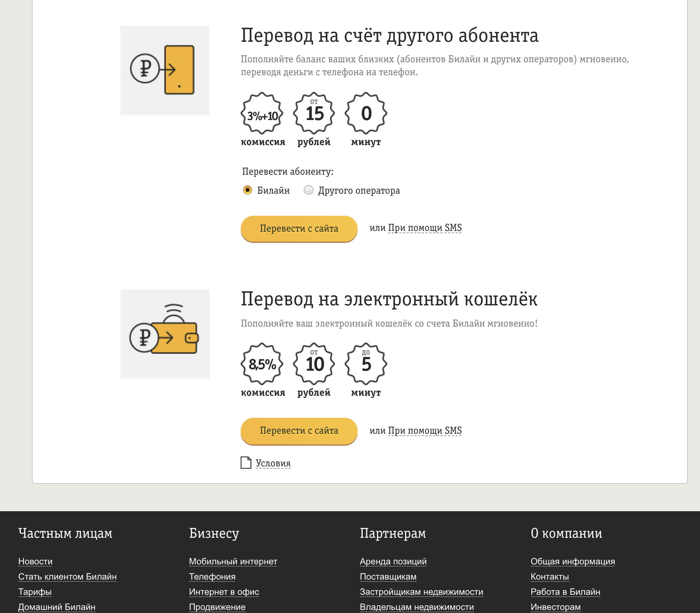Click the от 10 рублей badge
Screen dimensions: 700x613
[314, 365]
